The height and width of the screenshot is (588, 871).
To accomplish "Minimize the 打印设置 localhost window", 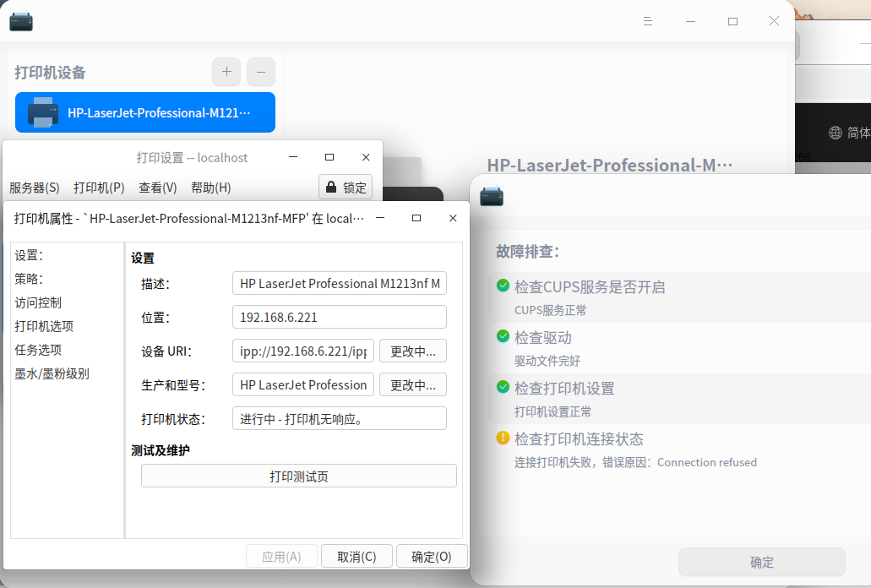I will coord(293,157).
